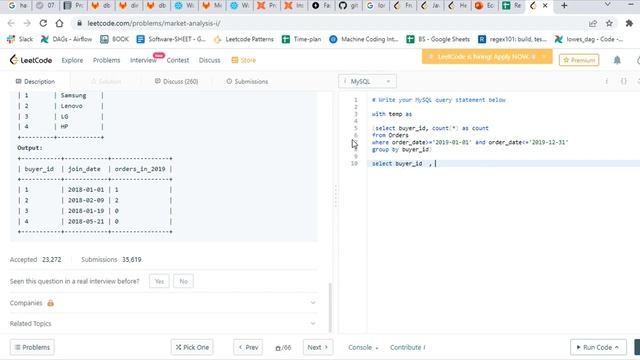Click the Run Code button
Viewport: 640px width, 360px height.
coord(598,347)
